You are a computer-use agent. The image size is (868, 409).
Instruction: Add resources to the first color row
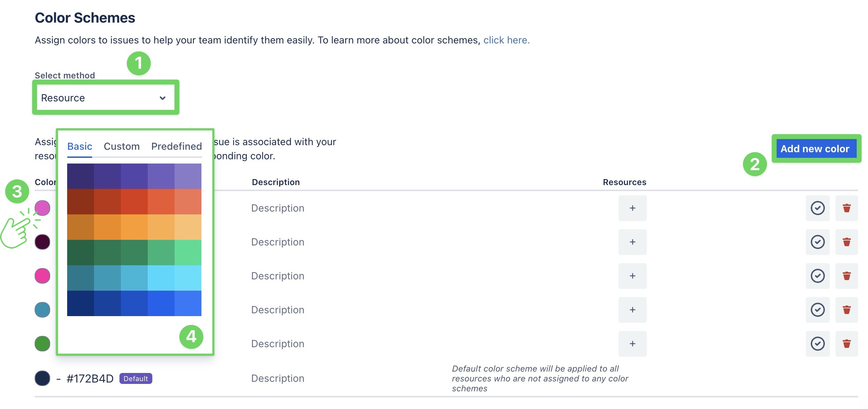632,208
